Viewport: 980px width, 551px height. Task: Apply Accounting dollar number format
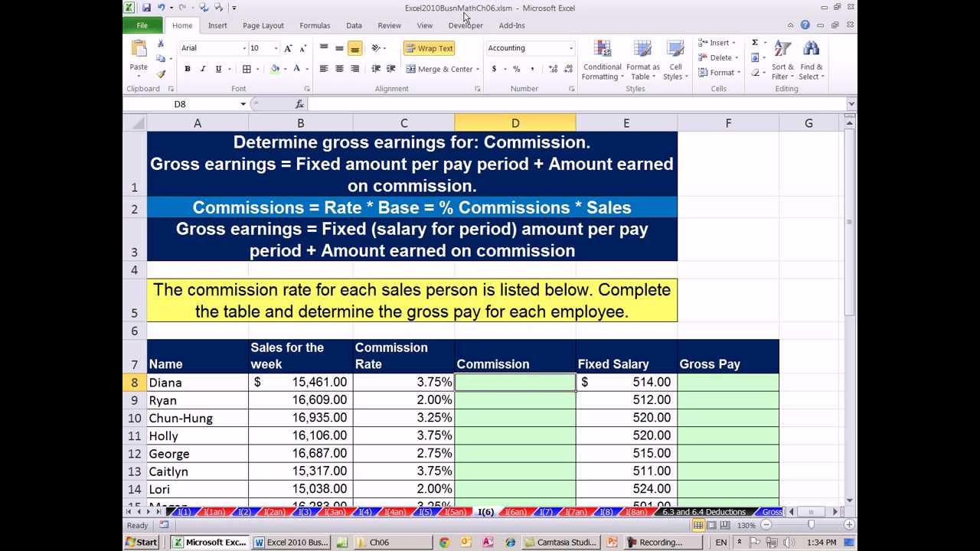tap(494, 69)
